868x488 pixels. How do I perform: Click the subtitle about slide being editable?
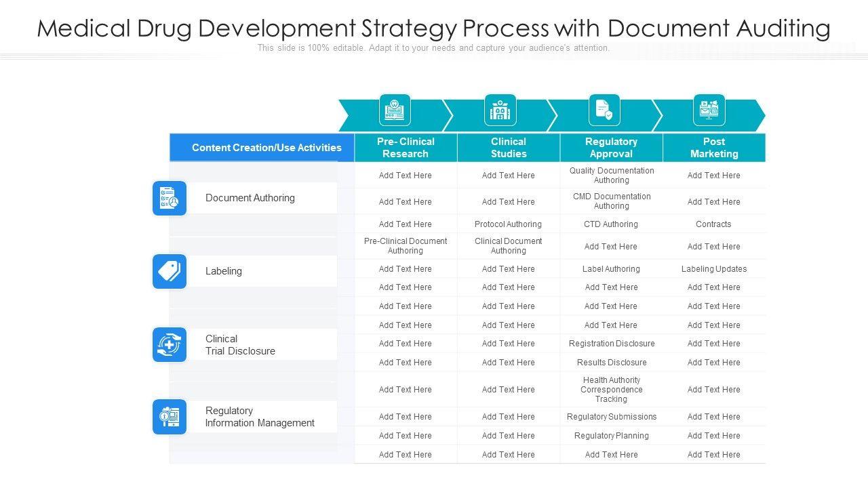(434, 48)
